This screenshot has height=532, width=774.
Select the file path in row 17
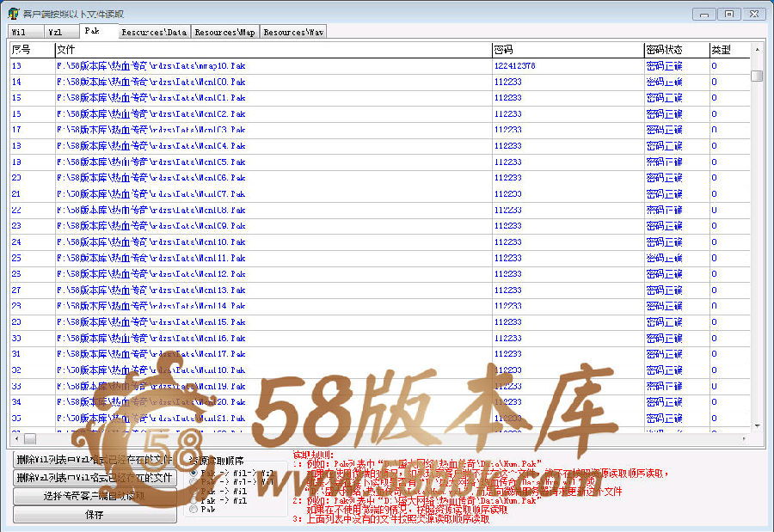point(151,130)
